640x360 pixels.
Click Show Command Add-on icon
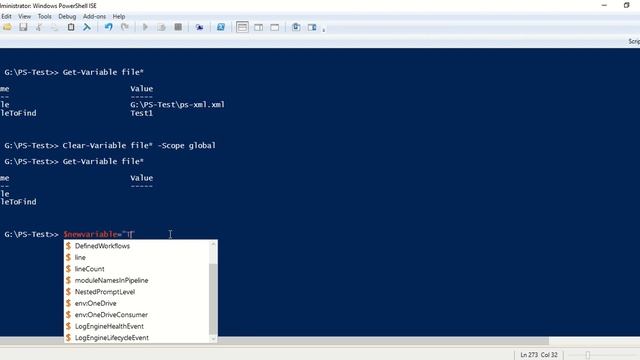click(x=312, y=27)
